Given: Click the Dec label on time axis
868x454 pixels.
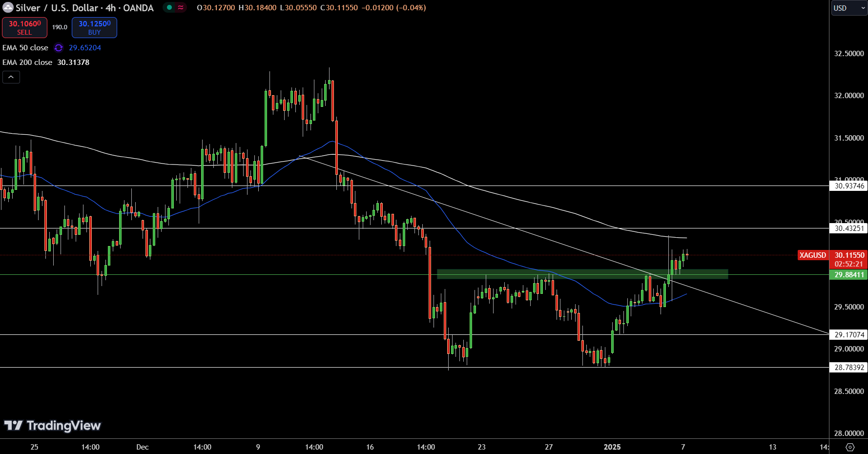Looking at the screenshot, I should [143, 447].
